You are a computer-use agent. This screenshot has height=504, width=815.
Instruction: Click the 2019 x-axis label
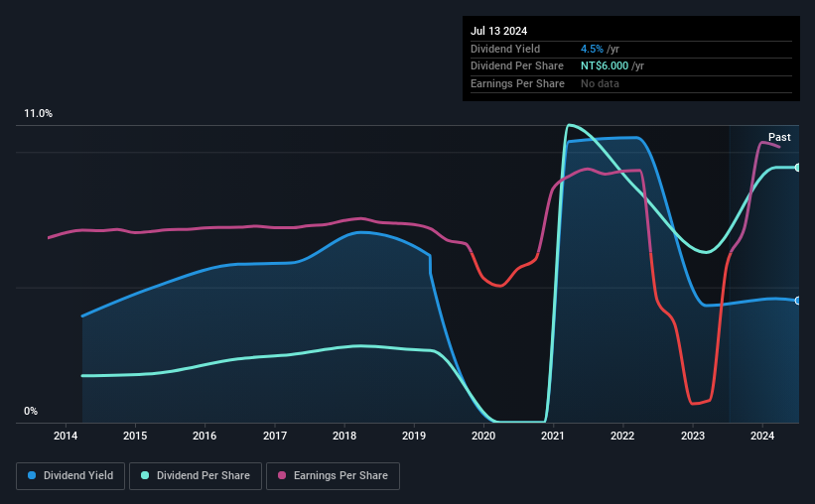pos(414,436)
